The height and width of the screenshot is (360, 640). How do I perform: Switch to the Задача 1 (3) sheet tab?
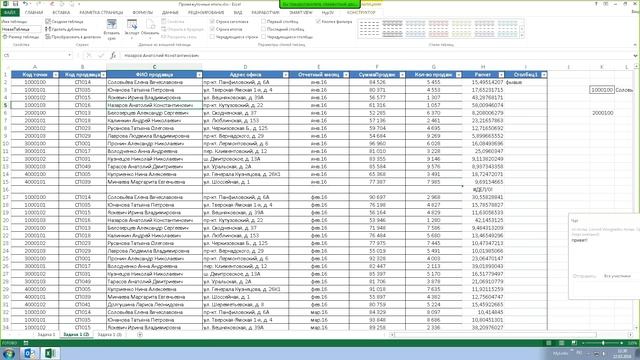coord(109,335)
